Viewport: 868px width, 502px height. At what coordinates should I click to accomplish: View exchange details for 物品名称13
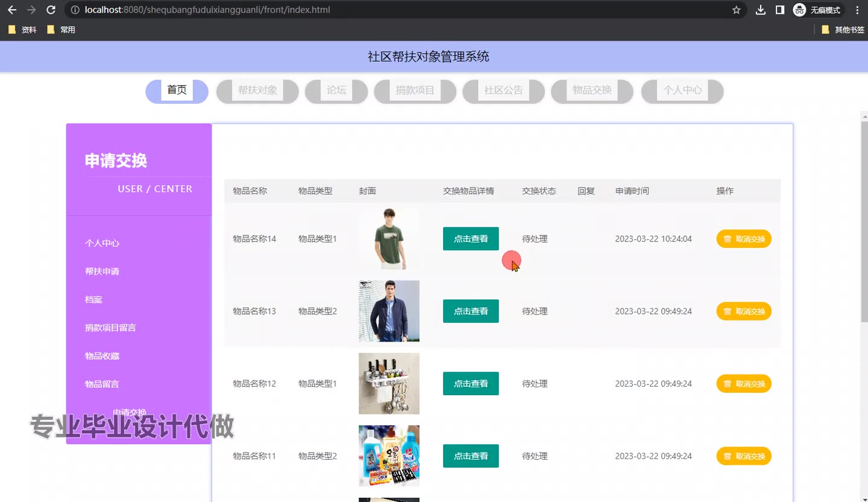[471, 311]
